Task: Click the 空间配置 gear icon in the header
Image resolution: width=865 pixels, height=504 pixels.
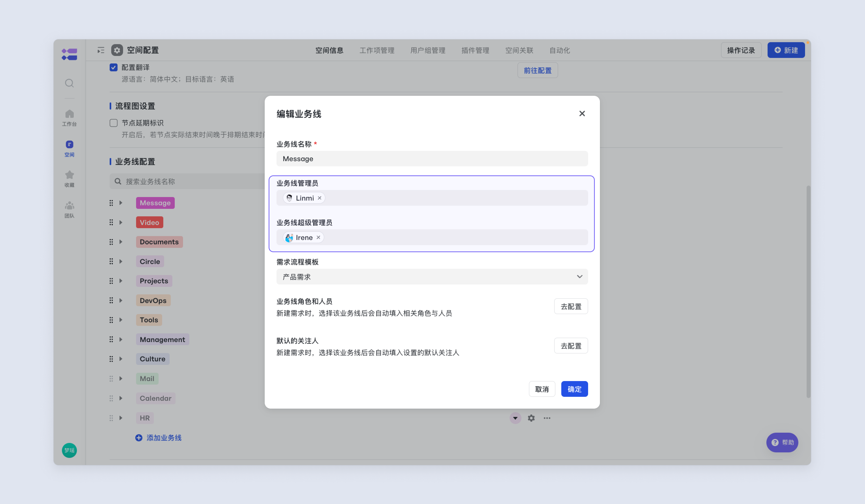Action: coord(117,50)
